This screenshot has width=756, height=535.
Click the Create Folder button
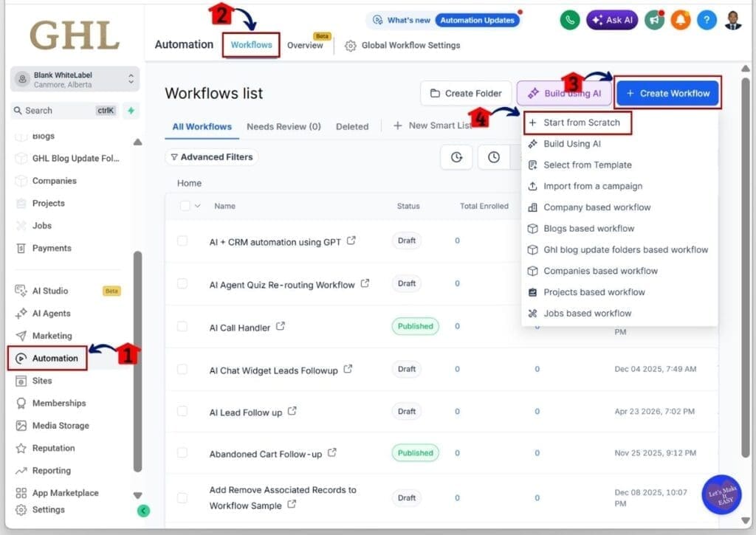click(x=466, y=94)
